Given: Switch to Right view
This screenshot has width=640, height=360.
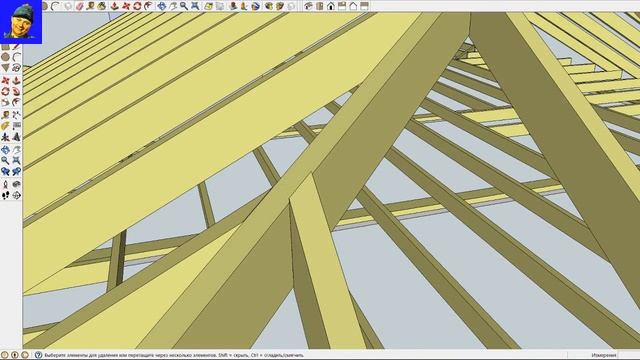Looking at the screenshot, I should click(x=342, y=6).
